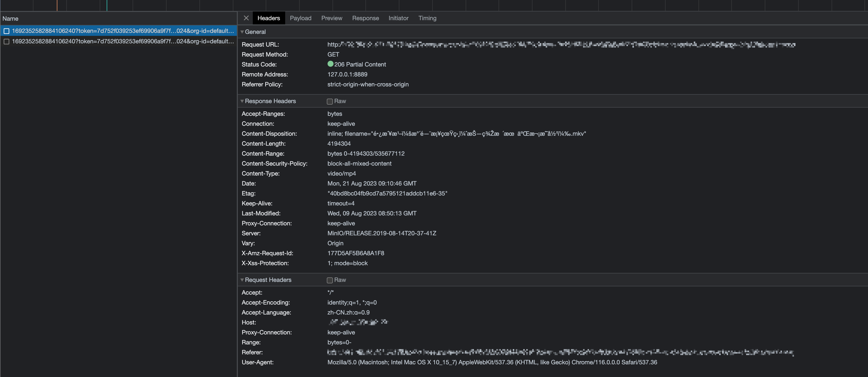Collapse the Request Headers section
The image size is (868, 377).
click(x=242, y=280)
